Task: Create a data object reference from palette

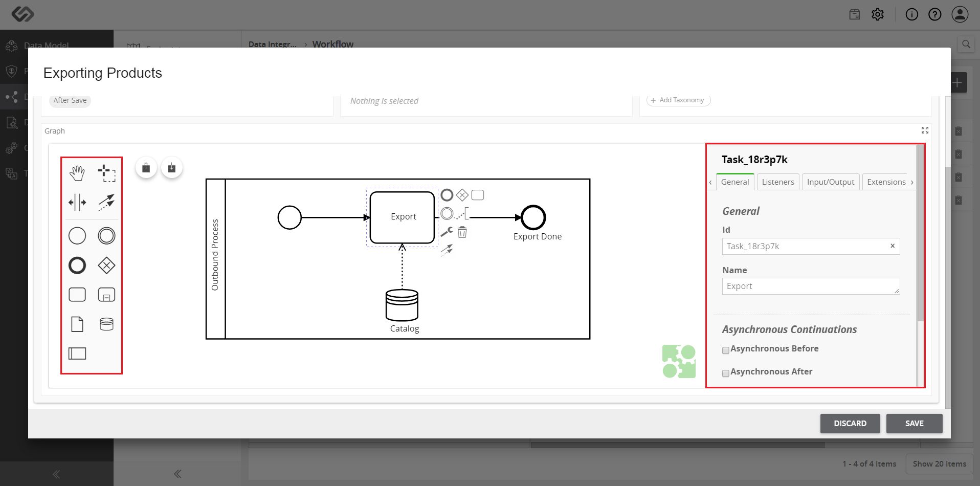Action: click(x=77, y=324)
